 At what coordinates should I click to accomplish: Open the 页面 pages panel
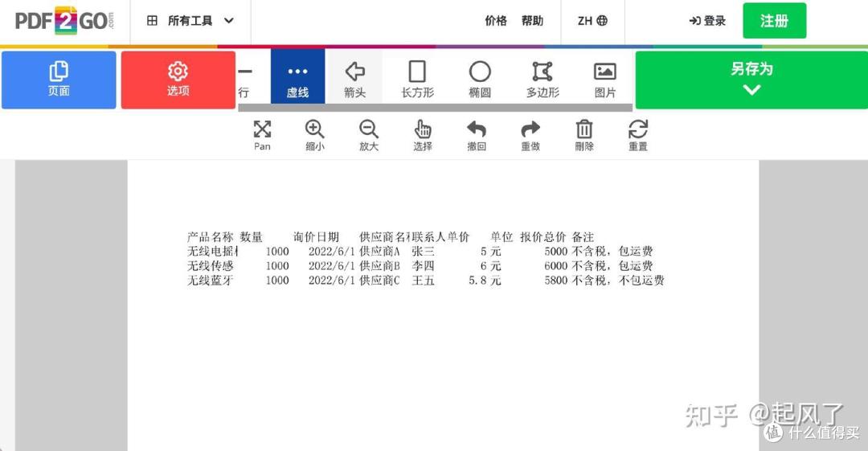coord(59,80)
